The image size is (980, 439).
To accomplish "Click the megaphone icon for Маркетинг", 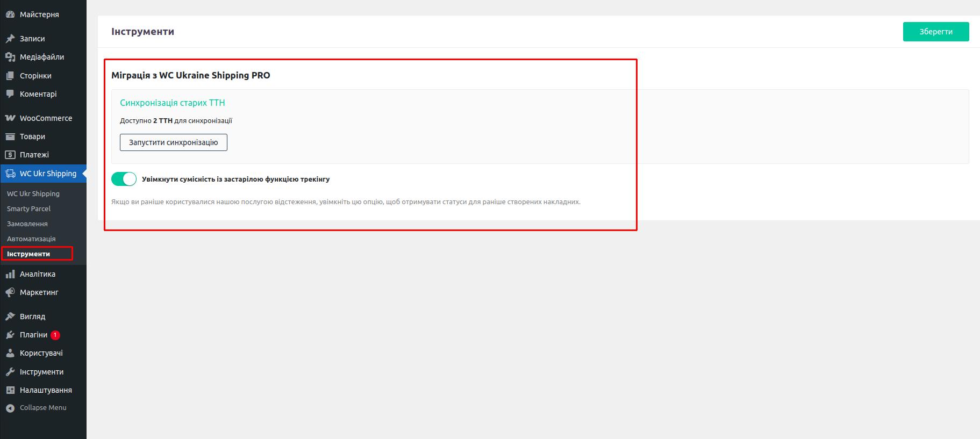I will (x=10, y=292).
